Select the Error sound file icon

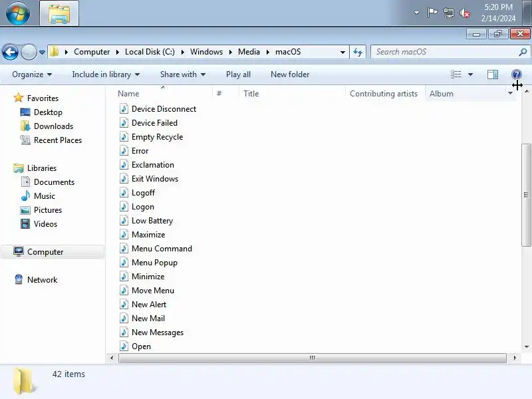point(124,151)
